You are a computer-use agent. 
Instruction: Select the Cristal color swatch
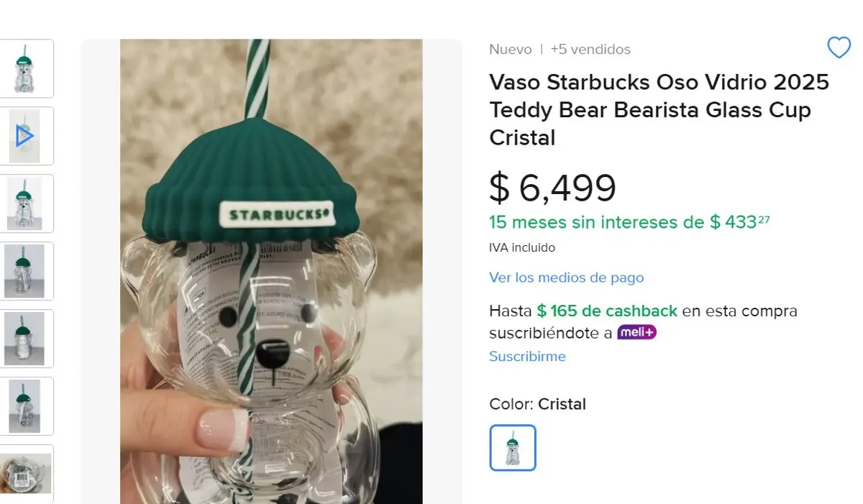click(x=513, y=447)
